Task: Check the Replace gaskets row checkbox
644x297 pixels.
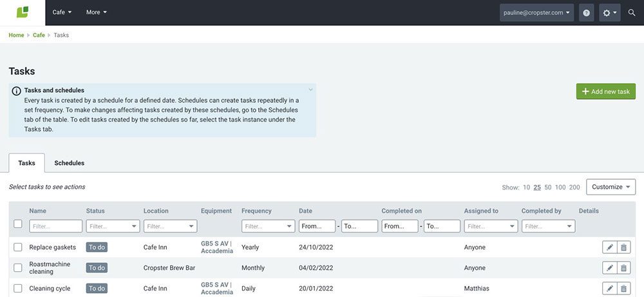Action: coord(18,247)
